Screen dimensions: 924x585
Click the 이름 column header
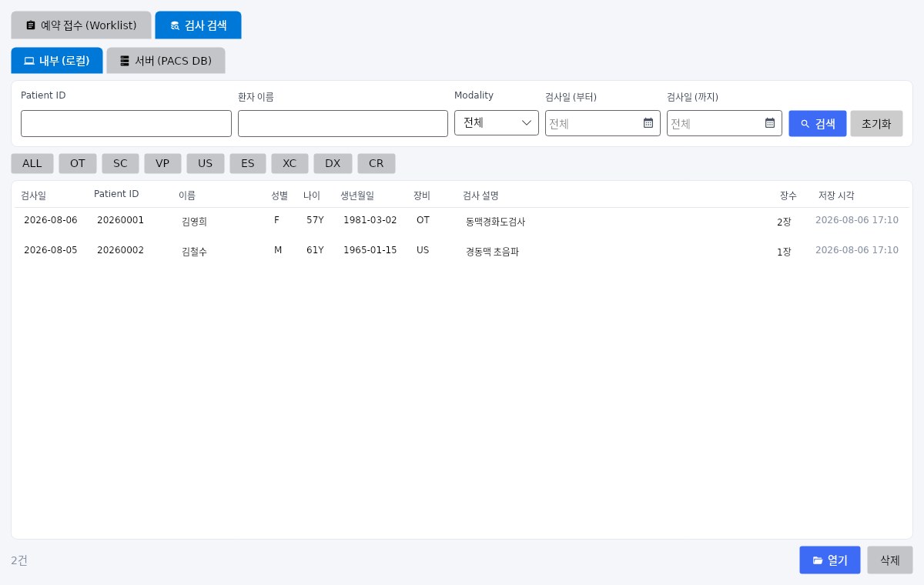point(187,196)
